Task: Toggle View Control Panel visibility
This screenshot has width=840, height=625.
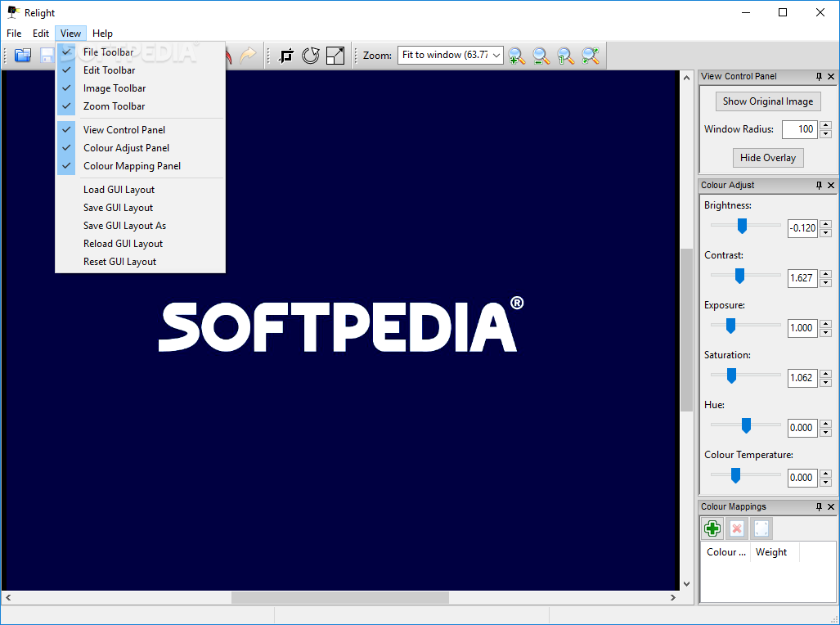Action: point(141,130)
